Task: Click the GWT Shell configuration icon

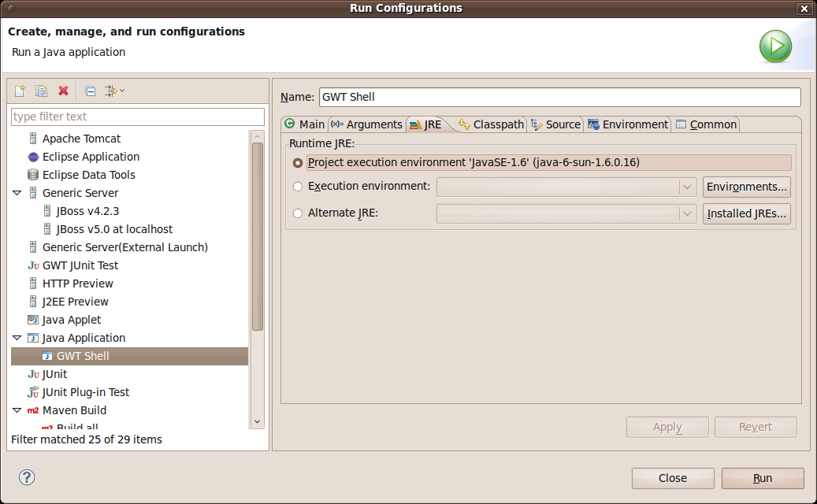Action: click(x=47, y=356)
